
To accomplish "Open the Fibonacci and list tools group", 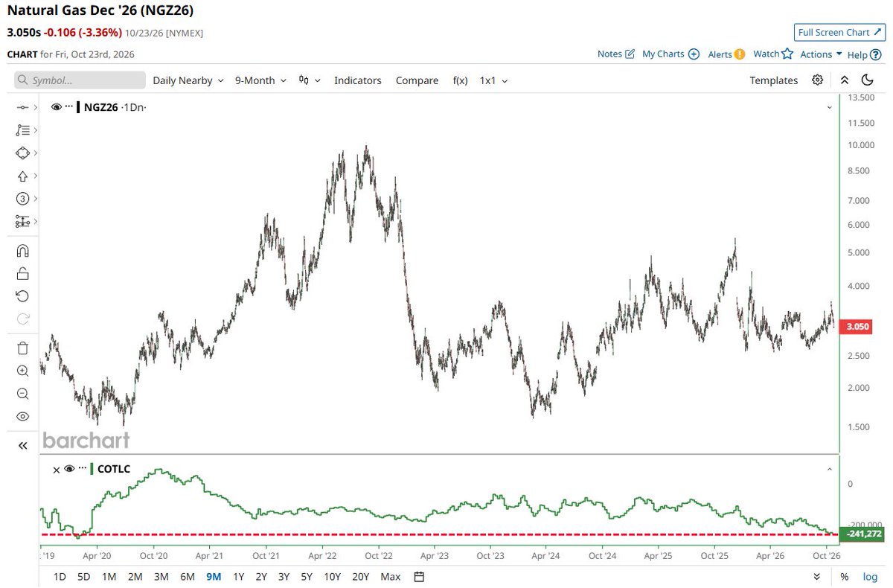I will [22, 130].
